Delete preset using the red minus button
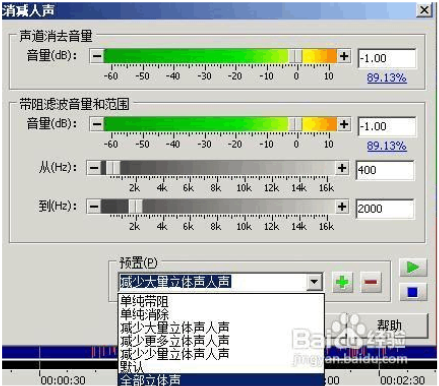 [x=371, y=282]
